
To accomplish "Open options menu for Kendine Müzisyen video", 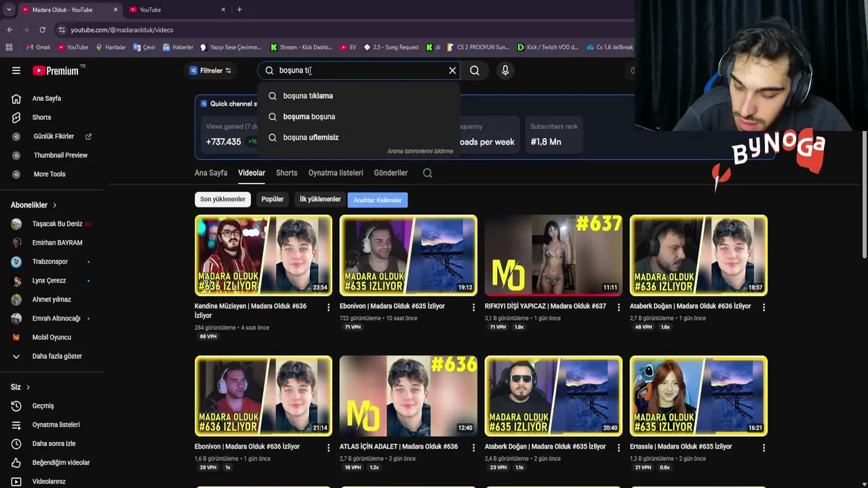I will tap(329, 307).
